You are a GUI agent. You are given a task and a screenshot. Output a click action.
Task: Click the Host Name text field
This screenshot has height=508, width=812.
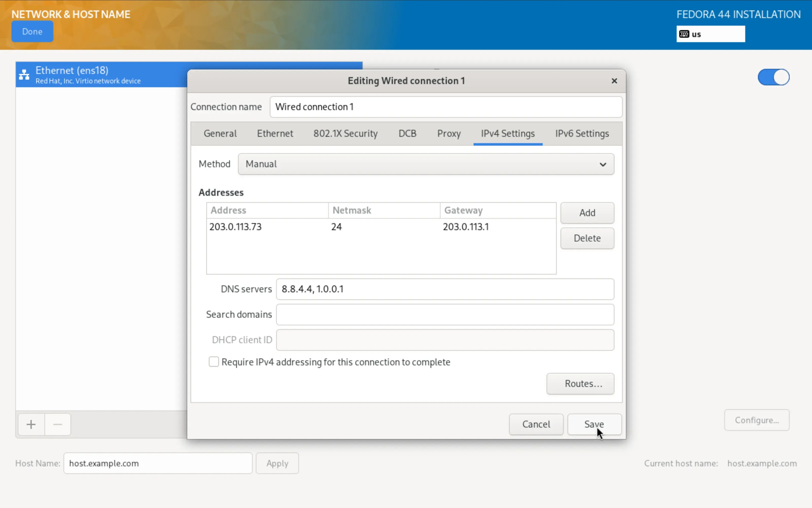tap(158, 463)
